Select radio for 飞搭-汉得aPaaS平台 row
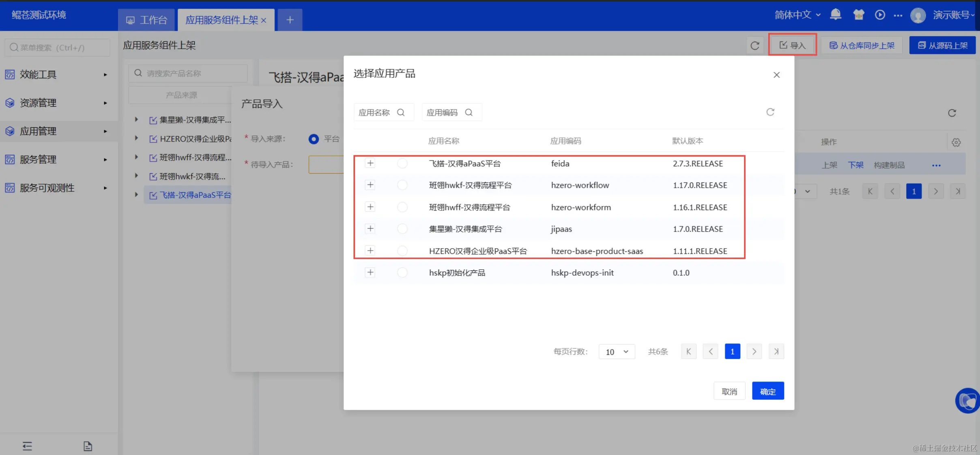The image size is (980, 455). pyautogui.click(x=402, y=163)
